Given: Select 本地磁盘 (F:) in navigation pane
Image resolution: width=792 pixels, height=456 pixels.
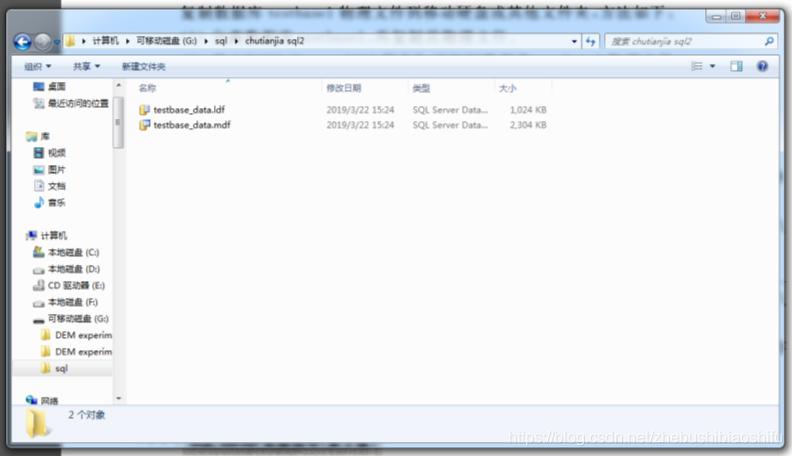Looking at the screenshot, I should [x=73, y=302].
